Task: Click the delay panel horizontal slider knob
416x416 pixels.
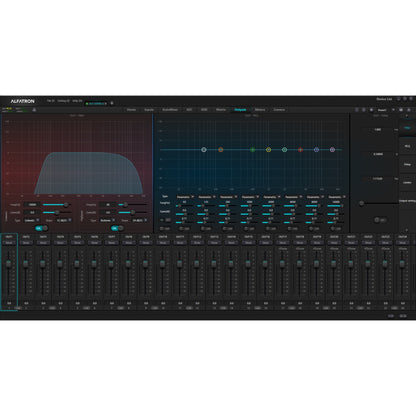Action: [x=361, y=203]
